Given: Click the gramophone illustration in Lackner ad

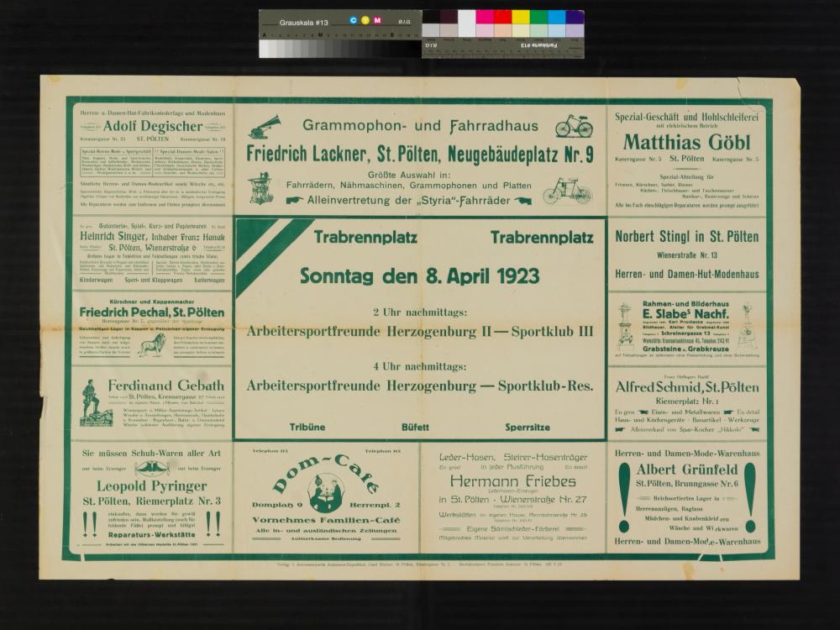Looking at the screenshot, I should coord(265,128).
